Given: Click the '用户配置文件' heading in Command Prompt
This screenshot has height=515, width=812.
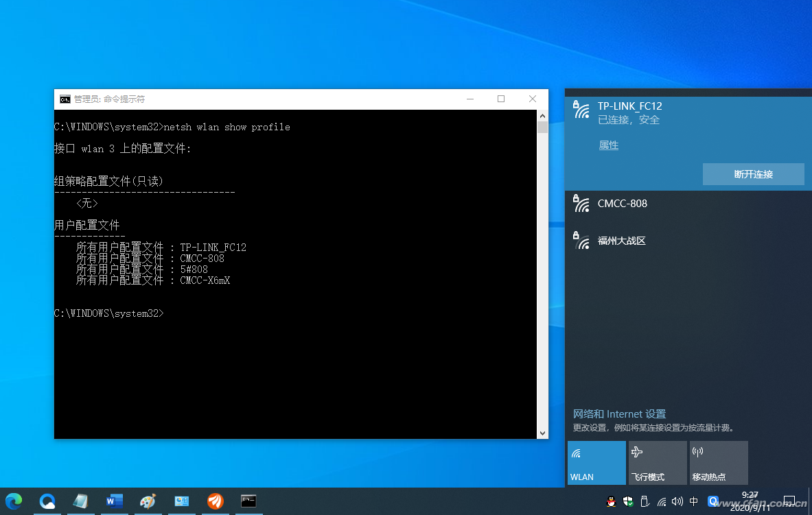Looking at the screenshot, I should point(87,225).
